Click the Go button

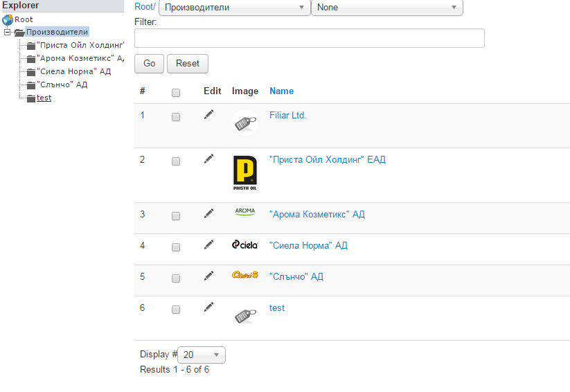(149, 64)
